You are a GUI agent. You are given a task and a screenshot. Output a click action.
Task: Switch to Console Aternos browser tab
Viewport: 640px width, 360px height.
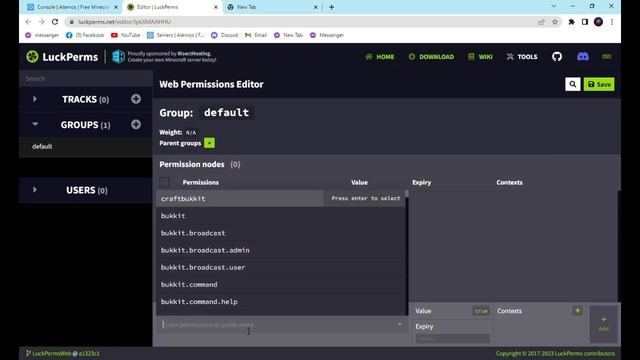click(x=72, y=7)
